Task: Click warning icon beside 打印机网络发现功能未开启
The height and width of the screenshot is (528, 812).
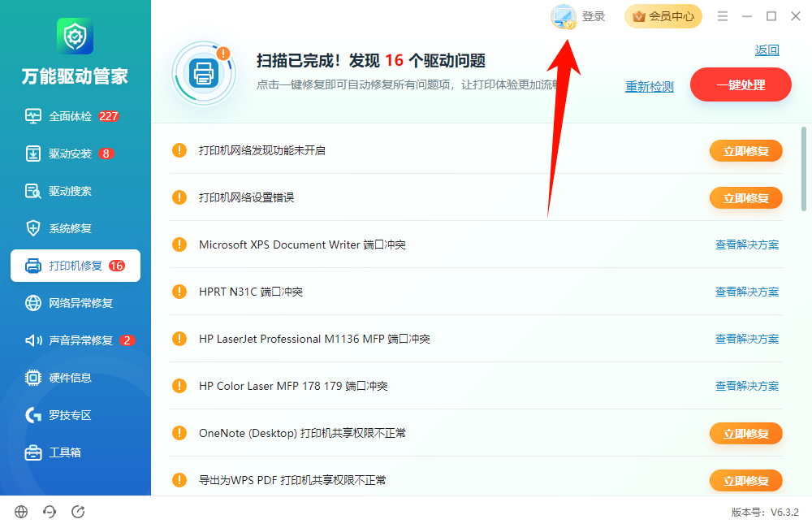Action: pyautogui.click(x=179, y=150)
